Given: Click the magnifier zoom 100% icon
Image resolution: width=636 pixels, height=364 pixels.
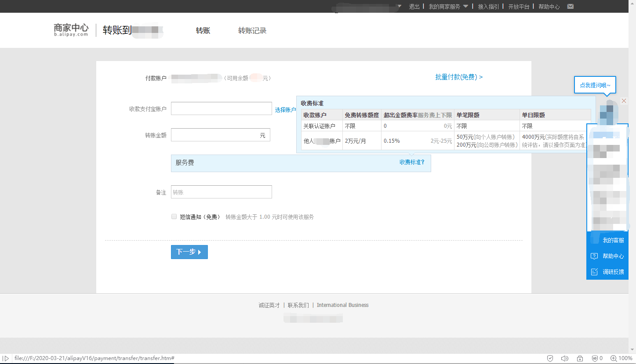Looking at the screenshot, I should pos(614,358).
